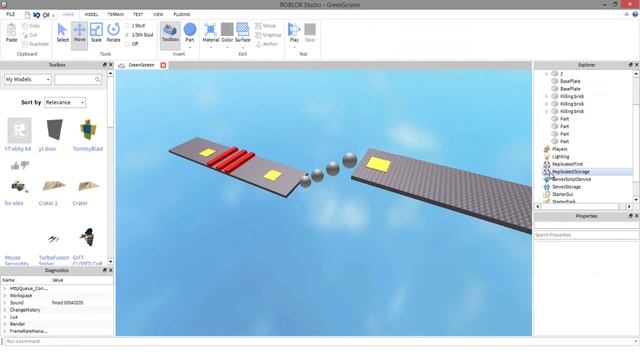Open the Surface tool
Screen dimensions: 640x360
242,33
